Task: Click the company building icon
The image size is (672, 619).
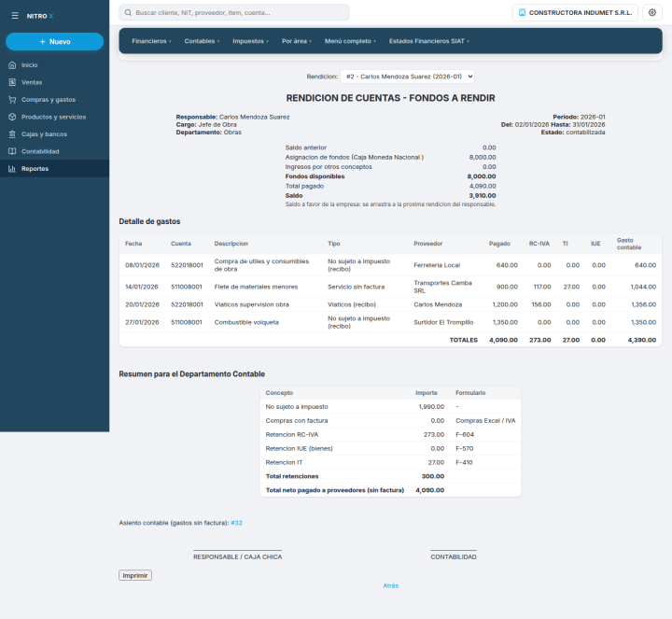Action: pyautogui.click(x=522, y=12)
